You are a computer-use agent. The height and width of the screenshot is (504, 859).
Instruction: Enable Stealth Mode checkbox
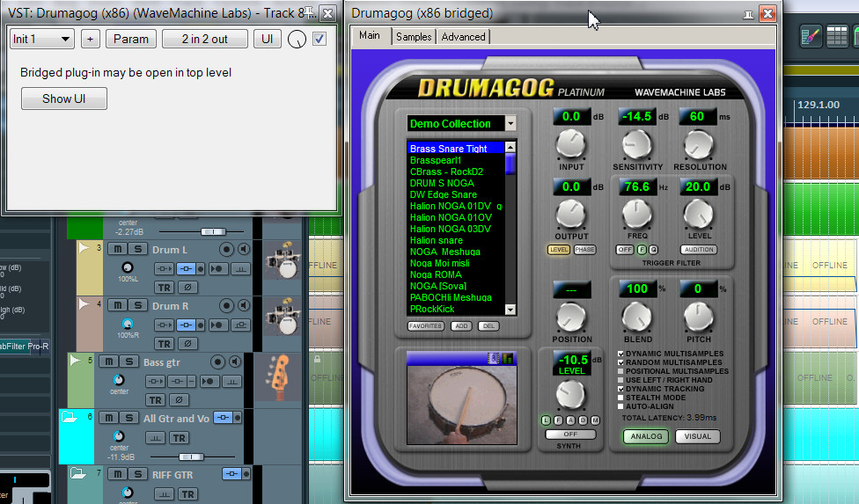coord(620,398)
